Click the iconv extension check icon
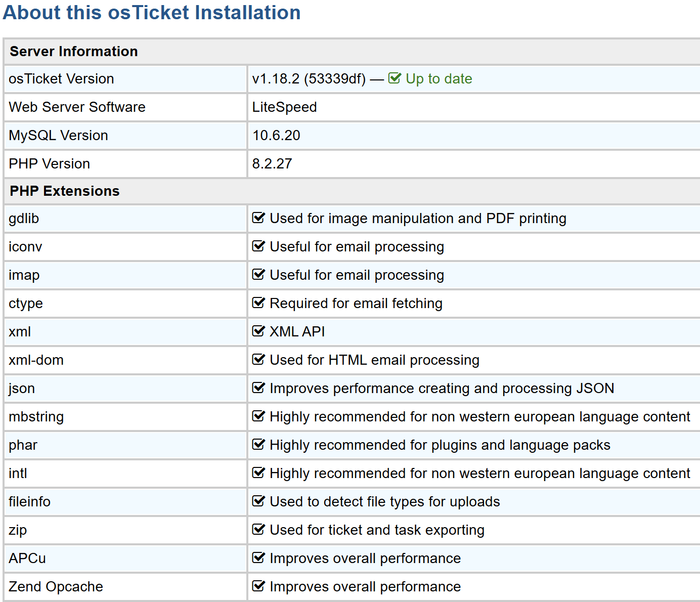The width and height of the screenshot is (700, 602). click(258, 246)
